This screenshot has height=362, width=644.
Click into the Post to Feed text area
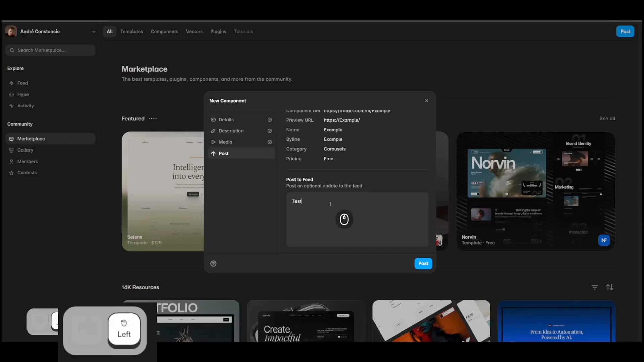click(x=357, y=220)
